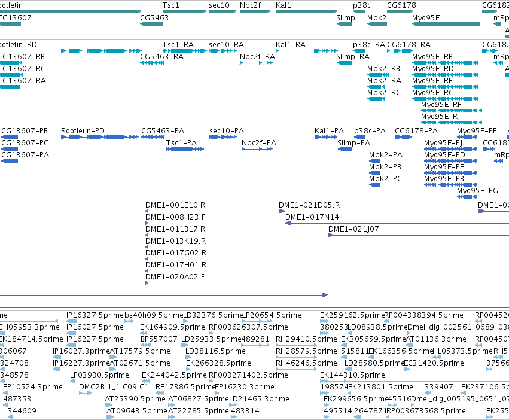Select the CG5463 gene feature
This screenshot has width=509, height=420.
tap(151, 24)
